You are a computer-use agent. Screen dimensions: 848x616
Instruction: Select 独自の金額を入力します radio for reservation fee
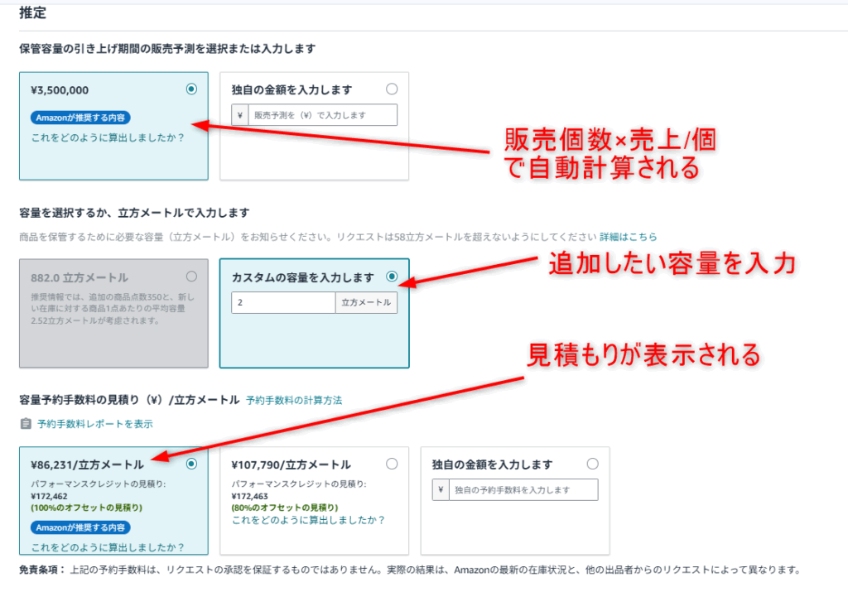pos(592,464)
